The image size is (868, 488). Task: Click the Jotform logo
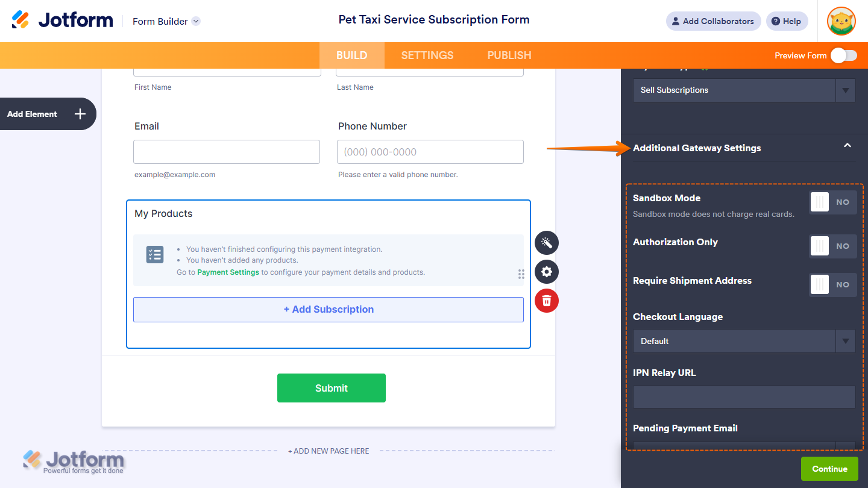(62, 19)
